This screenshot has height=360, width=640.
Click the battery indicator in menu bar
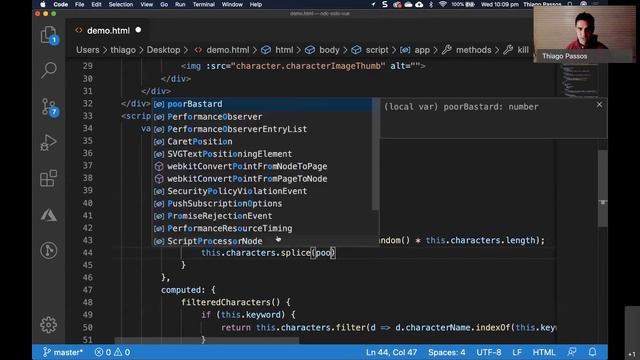click(x=463, y=4)
